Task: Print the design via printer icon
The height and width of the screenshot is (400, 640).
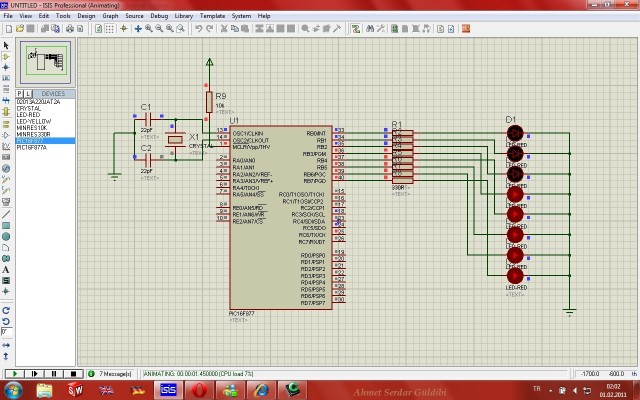Action: 70,29
